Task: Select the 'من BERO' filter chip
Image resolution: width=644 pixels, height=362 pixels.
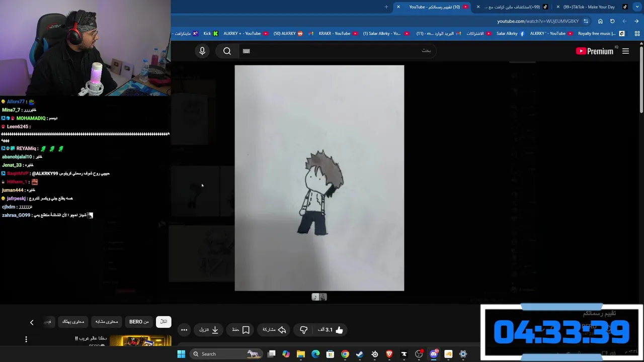Action: [x=139, y=322]
